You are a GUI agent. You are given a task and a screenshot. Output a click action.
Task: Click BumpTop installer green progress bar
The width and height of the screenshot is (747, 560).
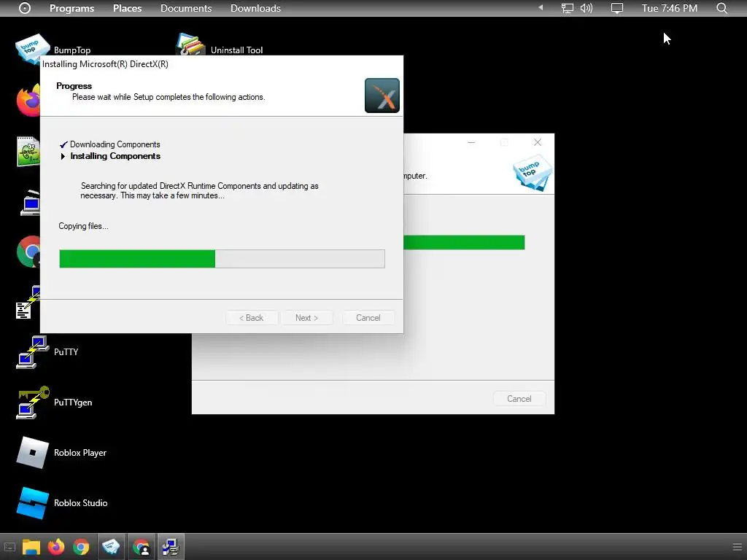(464, 242)
